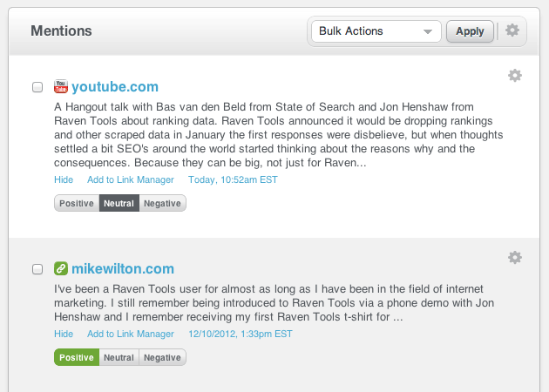Click the Bulk Actions dropdown arrow
The image size is (549, 392).
(x=427, y=31)
